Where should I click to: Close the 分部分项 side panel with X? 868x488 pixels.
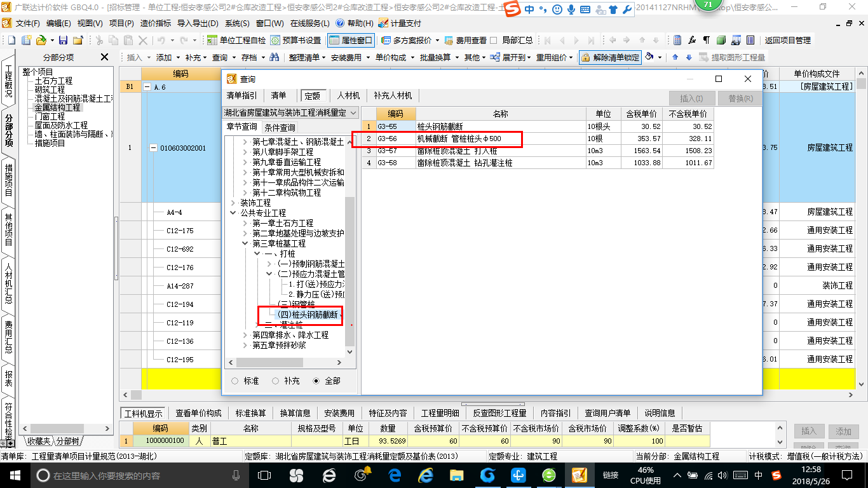click(x=105, y=57)
